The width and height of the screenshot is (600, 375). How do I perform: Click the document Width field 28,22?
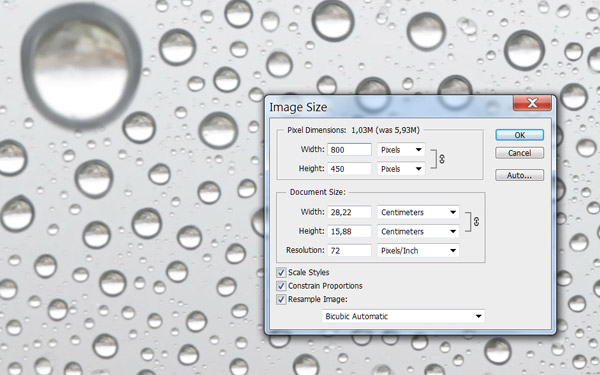pos(349,212)
